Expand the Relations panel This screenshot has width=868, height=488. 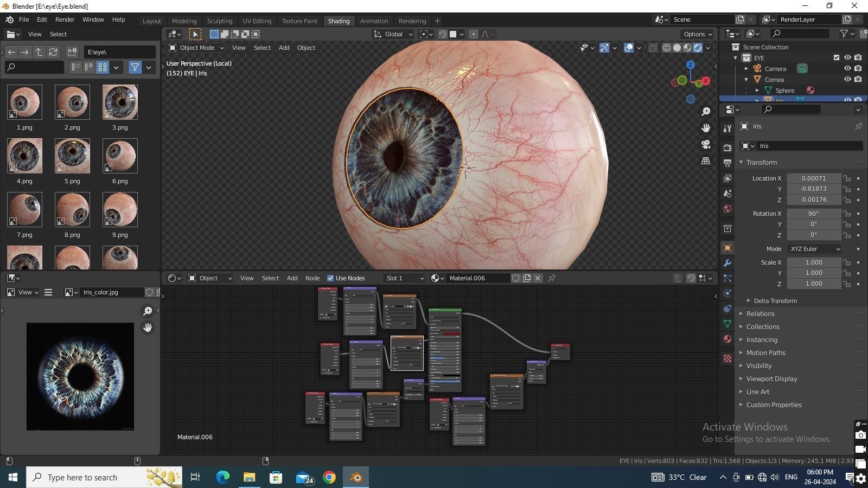[x=760, y=314]
